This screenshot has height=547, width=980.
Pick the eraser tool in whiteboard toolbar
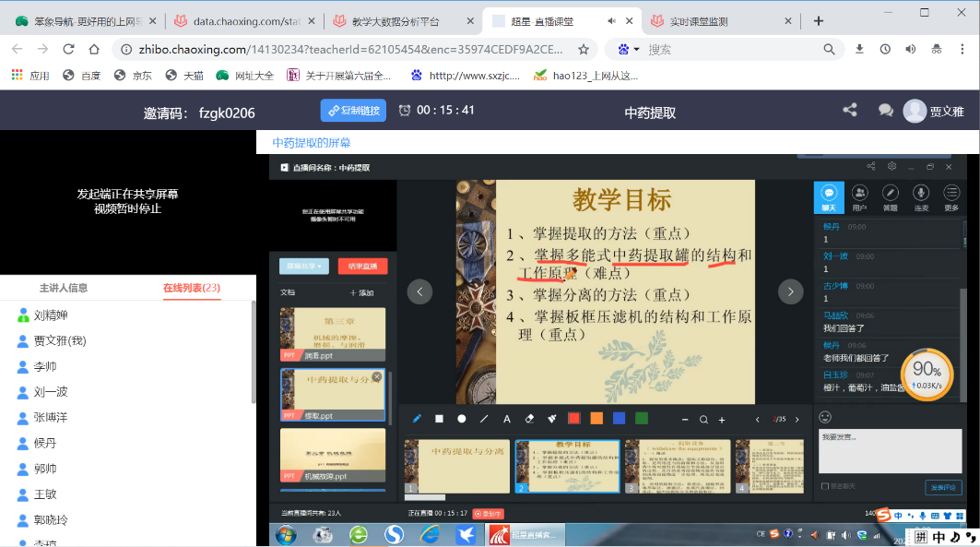[x=529, y=419]
